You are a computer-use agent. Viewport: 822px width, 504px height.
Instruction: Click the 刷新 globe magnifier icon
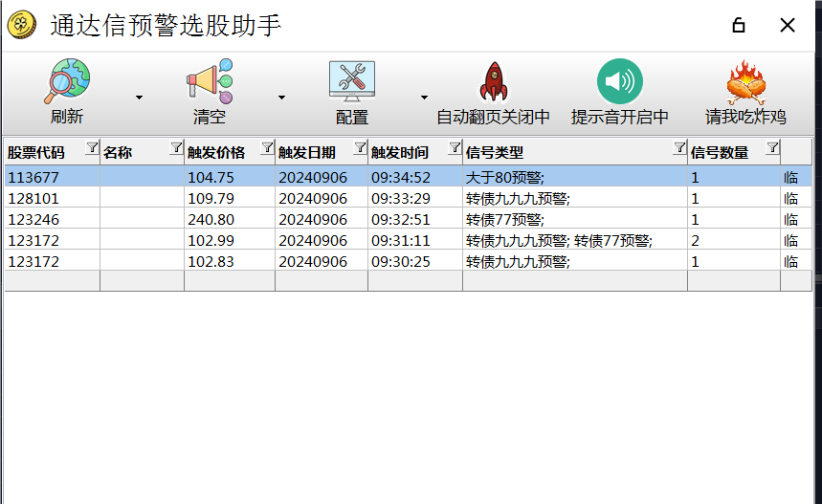tap(67, 80)
